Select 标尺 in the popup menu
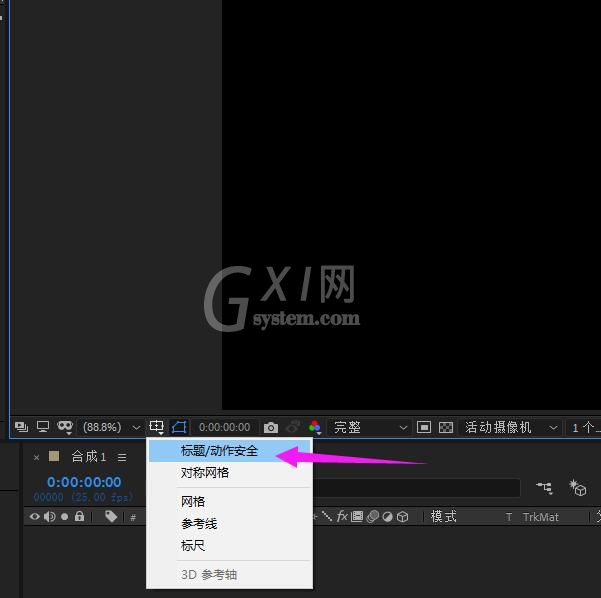The height and width of the screenshot is (598, 601). tap(229, 545)
